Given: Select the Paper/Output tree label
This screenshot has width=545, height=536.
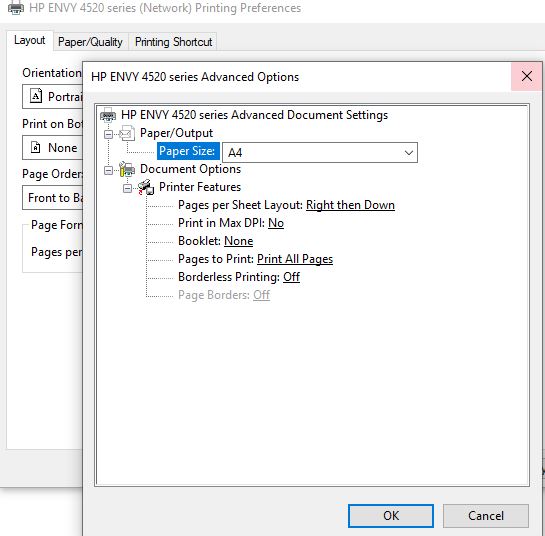Looking at the screenshot, I should coord(176,133).
